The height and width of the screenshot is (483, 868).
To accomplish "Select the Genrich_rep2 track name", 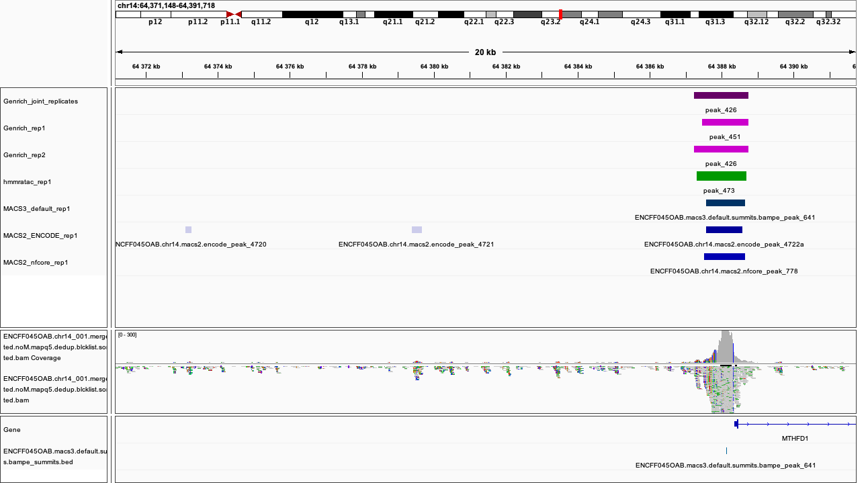I will click(x=24, y=155).
